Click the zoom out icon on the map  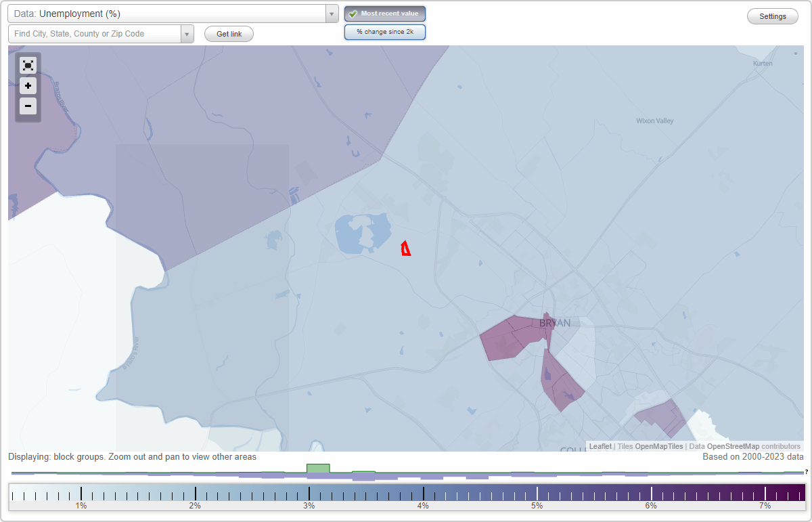(x=28, y=106)
